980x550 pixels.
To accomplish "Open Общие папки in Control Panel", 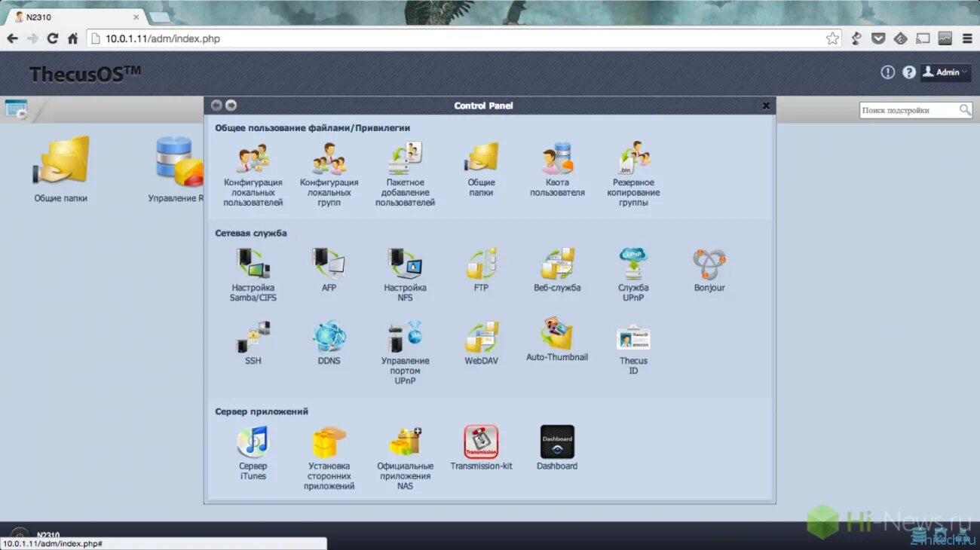I will [x=481, y=170].
